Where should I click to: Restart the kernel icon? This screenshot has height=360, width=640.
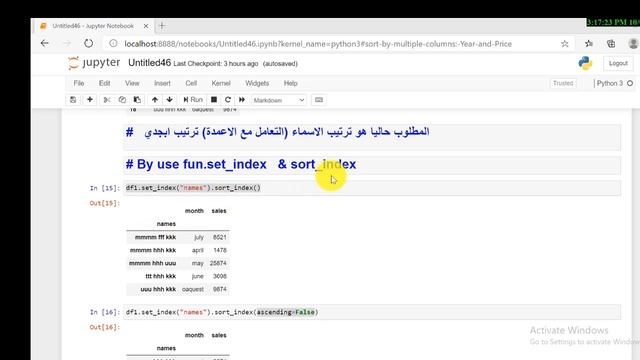coord(228,100)
